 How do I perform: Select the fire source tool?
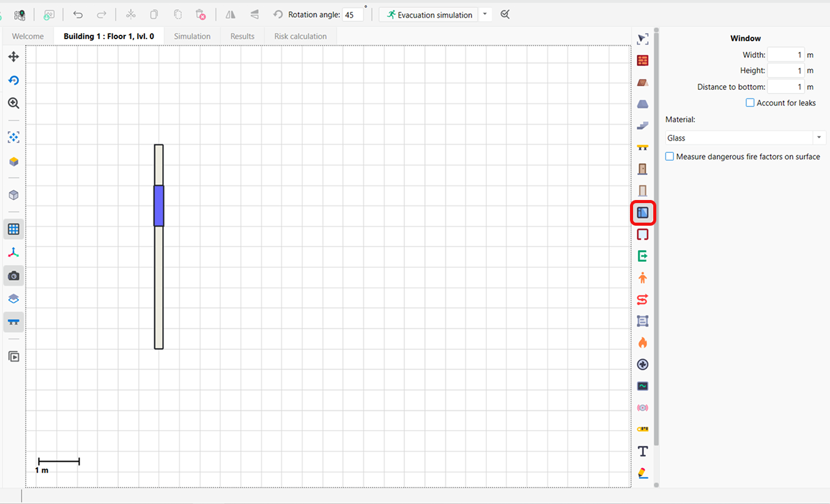click(642, 343)
